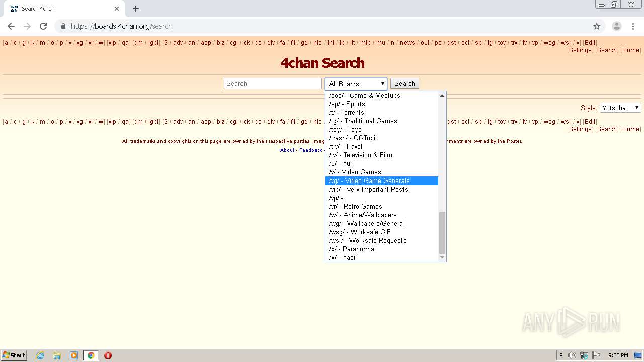
Task: Switch to Chrome taskbar icon
Action: 91,355
